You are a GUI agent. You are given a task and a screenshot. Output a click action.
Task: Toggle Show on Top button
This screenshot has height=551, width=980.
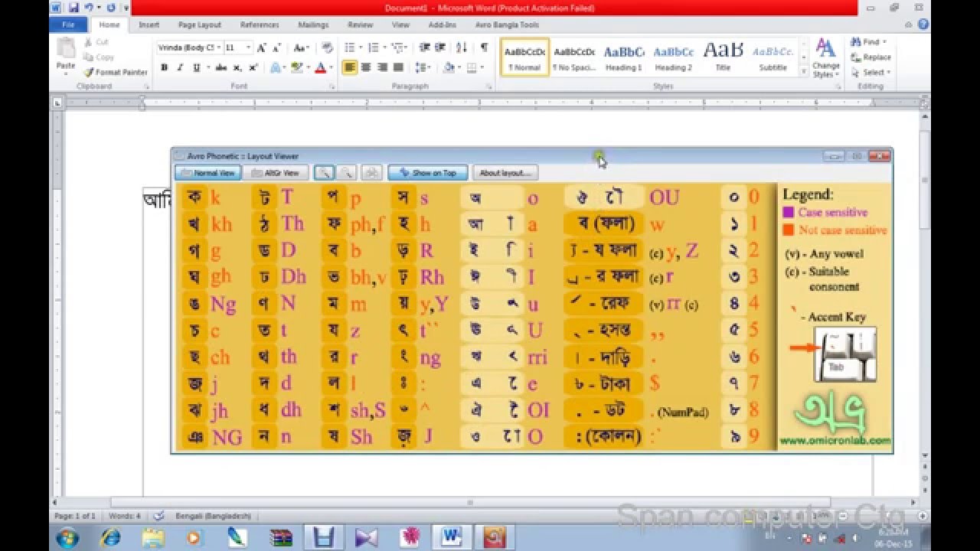tap(428, 173)
